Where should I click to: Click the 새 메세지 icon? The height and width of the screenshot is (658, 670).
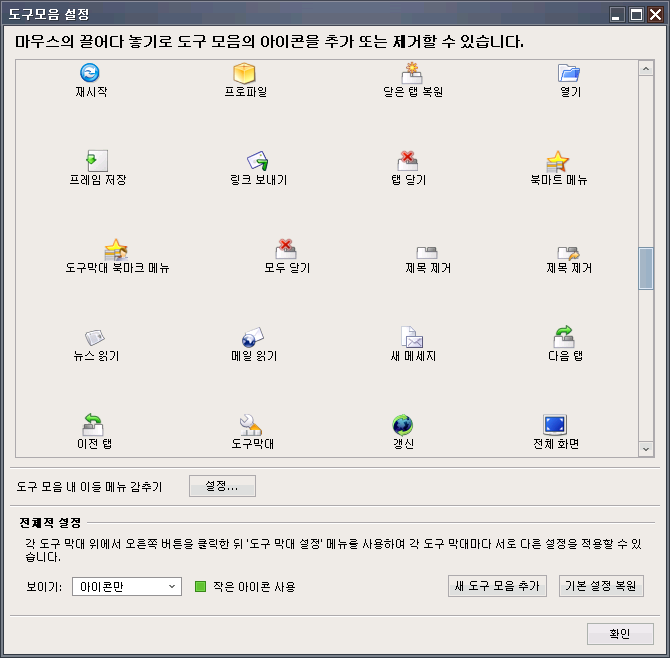point(412,337)
